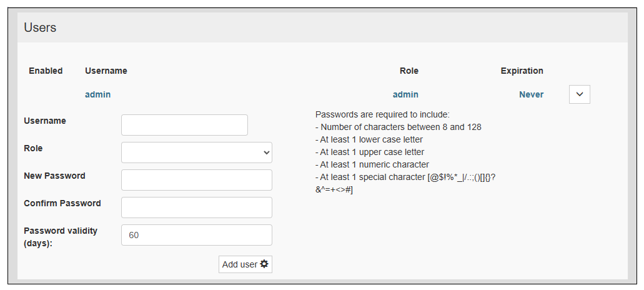
Task: Click the admin role value in the table
Action: tap(405, 94)
